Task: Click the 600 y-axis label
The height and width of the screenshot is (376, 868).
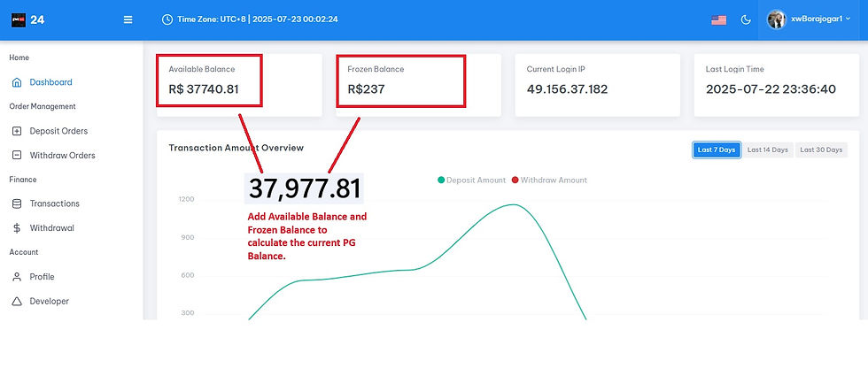Action: pos(188,275)
